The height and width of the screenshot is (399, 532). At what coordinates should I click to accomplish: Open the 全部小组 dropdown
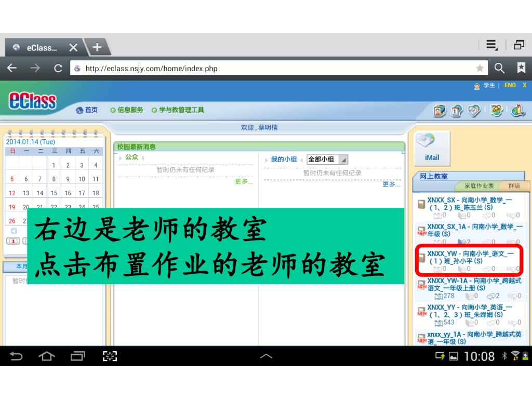pos(327,159)
